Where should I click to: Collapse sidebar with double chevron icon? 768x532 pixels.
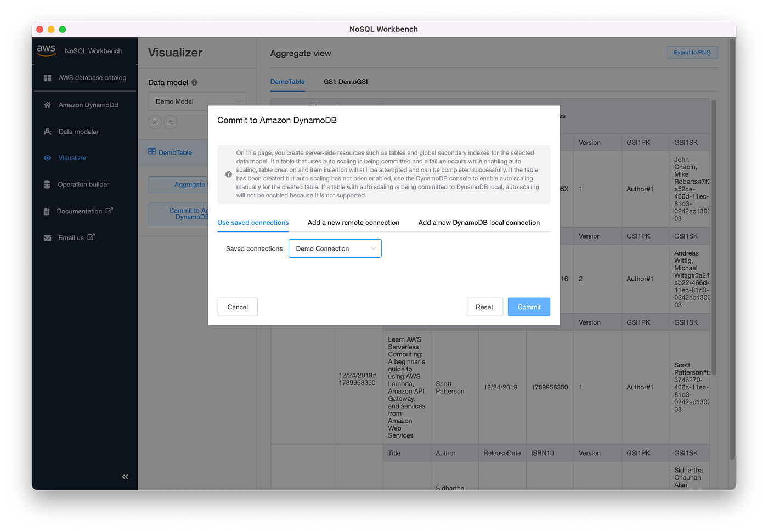[125, 477]
